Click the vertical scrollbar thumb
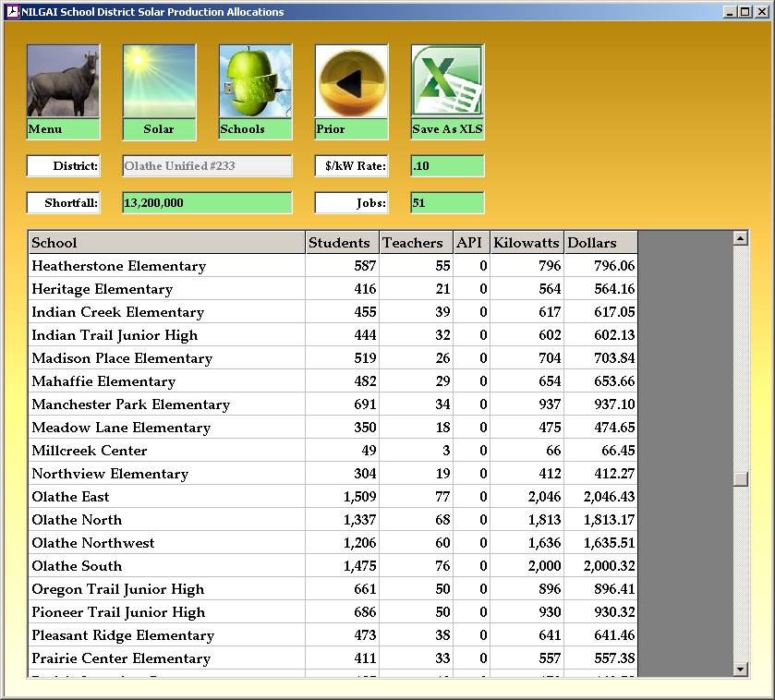775x700 pixels. click(740, 478)
